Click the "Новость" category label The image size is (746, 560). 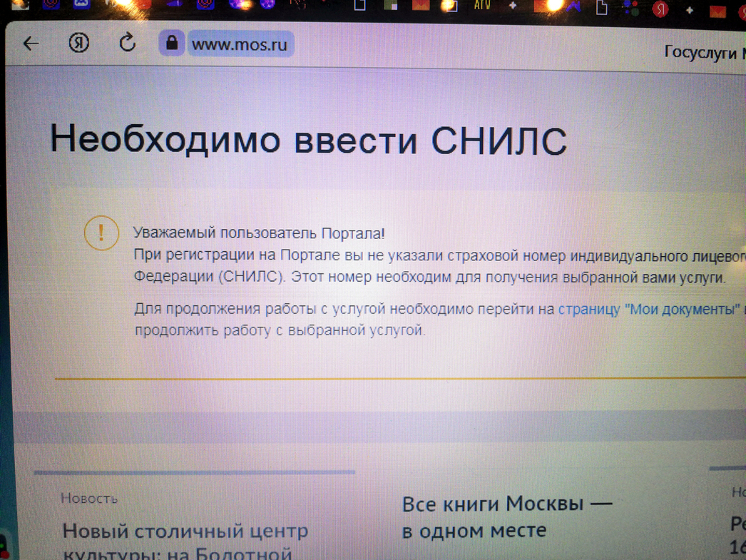point(89,498)
